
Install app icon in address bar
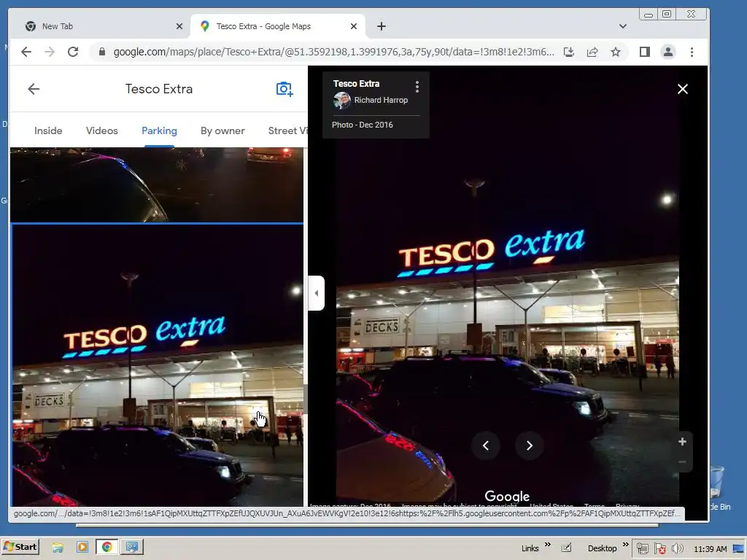(569, 52)
